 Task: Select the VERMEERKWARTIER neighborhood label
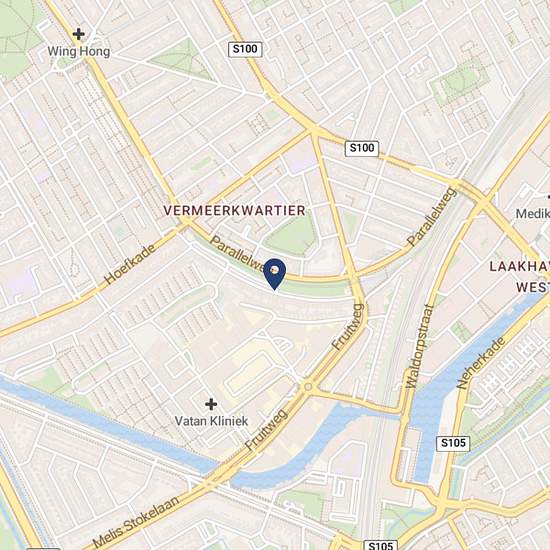pyautogui.click(x=235, y=210)
